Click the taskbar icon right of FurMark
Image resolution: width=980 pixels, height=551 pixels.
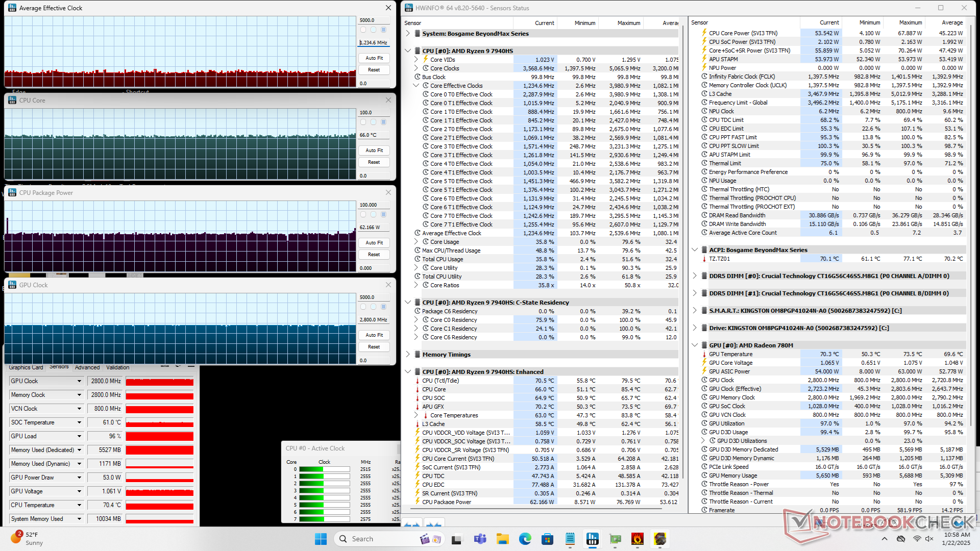click(x=660, y=539)
